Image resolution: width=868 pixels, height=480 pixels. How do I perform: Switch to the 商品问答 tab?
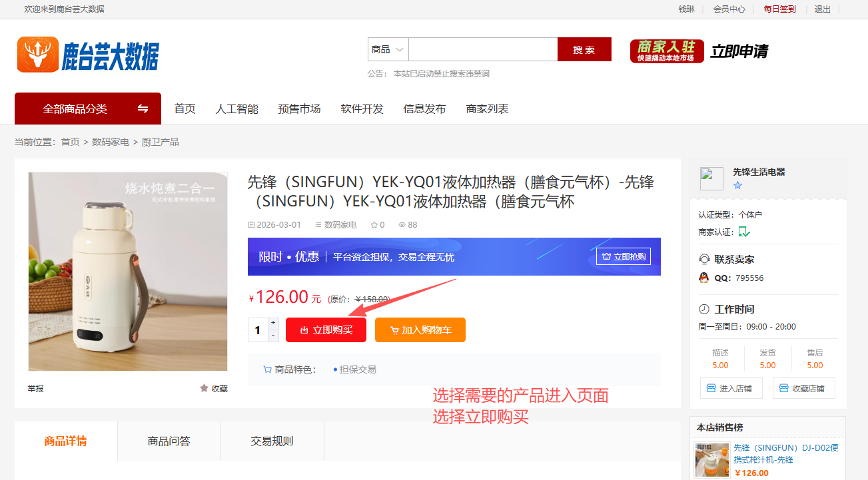(x=169, y=441)
